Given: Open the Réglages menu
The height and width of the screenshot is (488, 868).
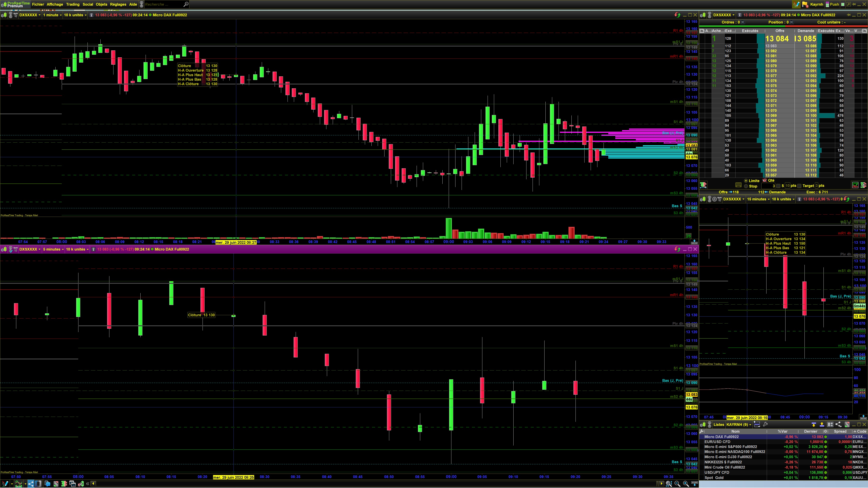Looking at the screenshot, I should tap(118, 4).
